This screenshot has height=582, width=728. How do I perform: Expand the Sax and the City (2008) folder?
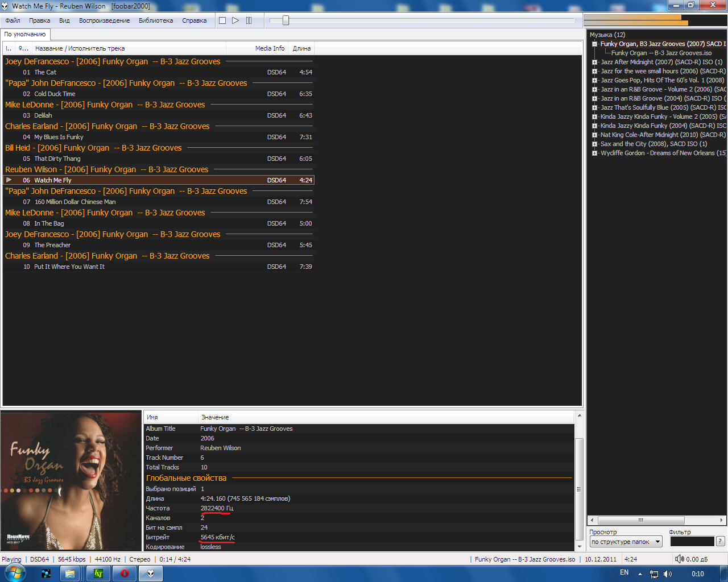[594, 144]
